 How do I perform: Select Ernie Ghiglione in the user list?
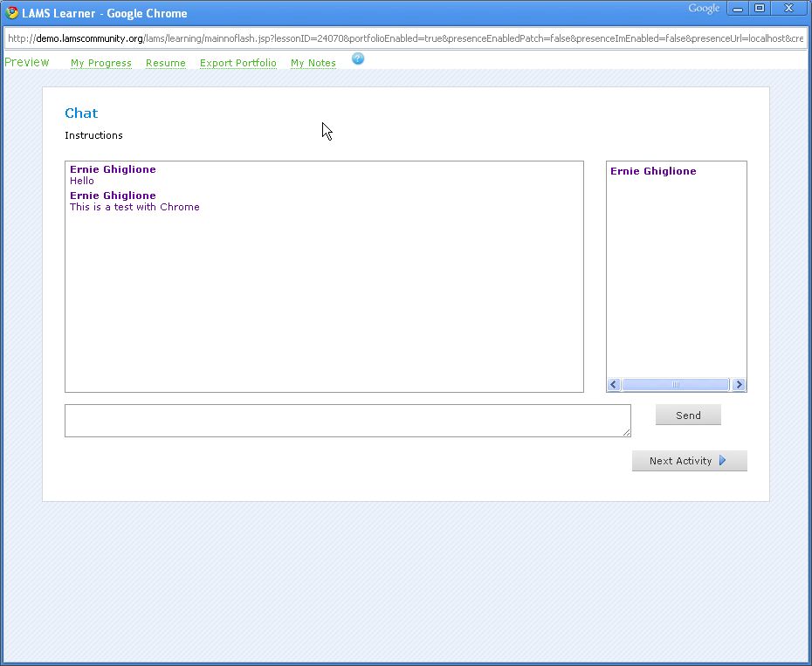(x=653, y=171)
